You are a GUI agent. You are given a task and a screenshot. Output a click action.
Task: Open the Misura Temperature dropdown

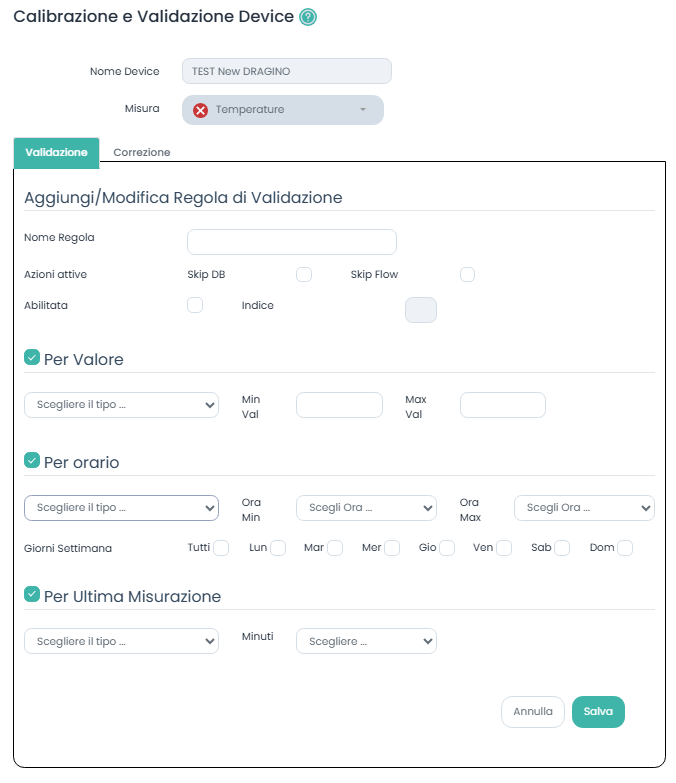[x=283, y=110]
